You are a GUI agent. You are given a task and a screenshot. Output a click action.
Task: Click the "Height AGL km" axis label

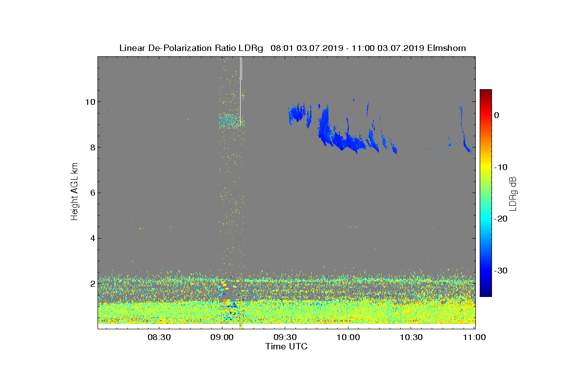pos(74,193)
